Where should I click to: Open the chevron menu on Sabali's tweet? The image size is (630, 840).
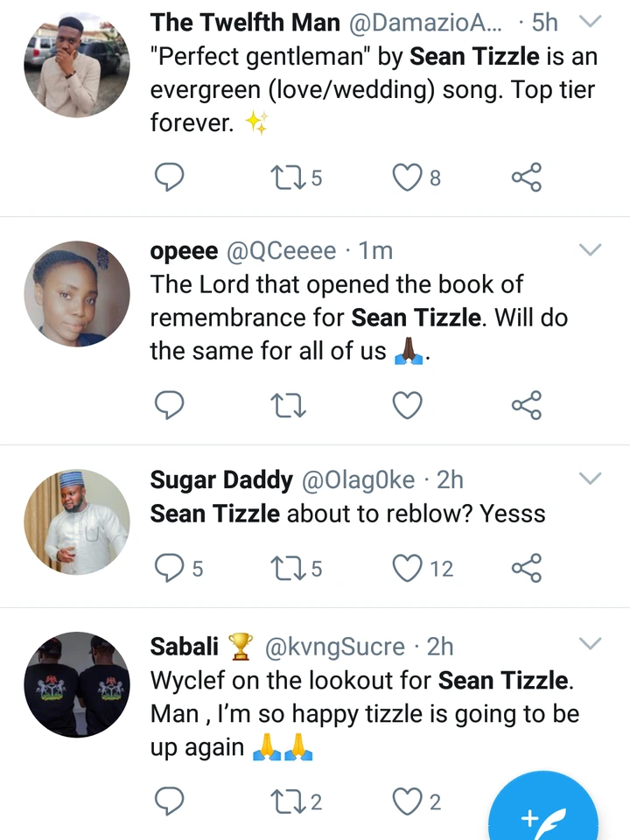tap(591, 645)
